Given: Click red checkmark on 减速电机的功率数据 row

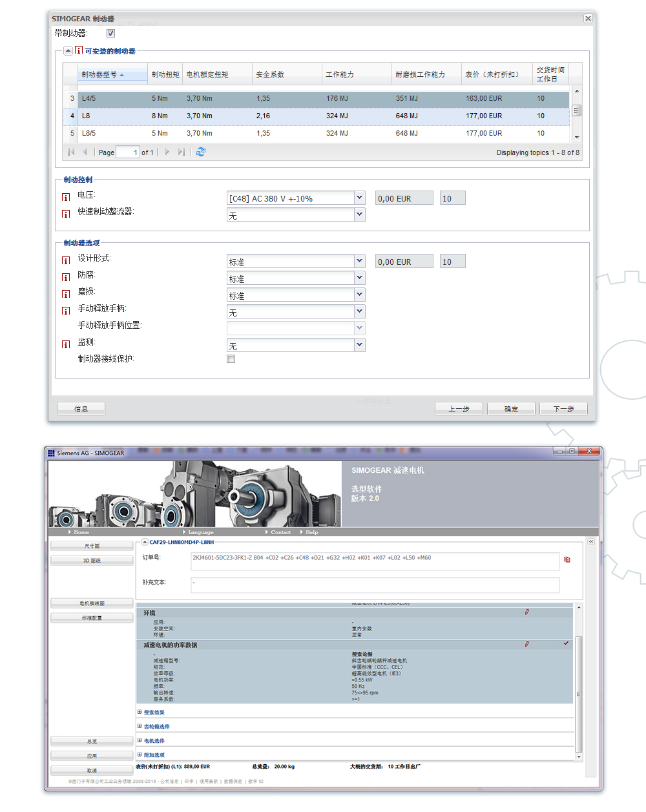Looking at the screenshot, I should click(x=567, y=643).
